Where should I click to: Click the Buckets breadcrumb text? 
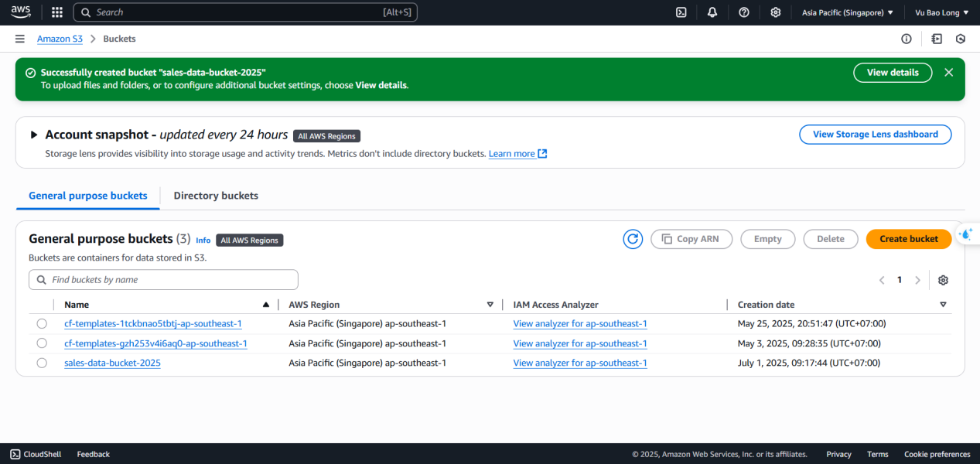[119, 39]
